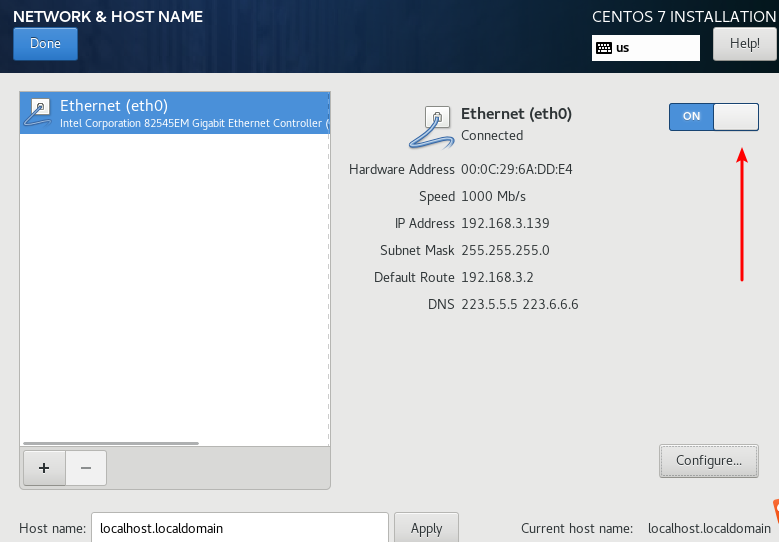Image resolution: width=779 pixels, height=542 pixels.
Task: Apply the host name
Action: pyautogui.click(x=426, y=528)
